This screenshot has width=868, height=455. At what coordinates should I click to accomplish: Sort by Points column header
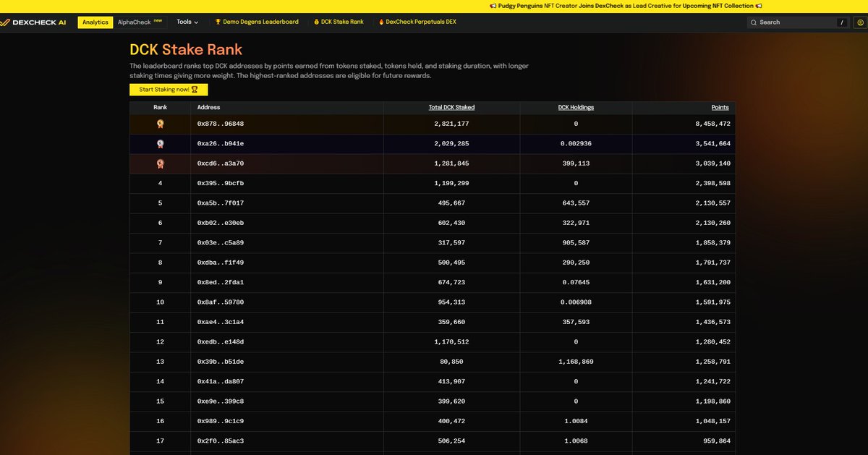click(x=720, y=107)
